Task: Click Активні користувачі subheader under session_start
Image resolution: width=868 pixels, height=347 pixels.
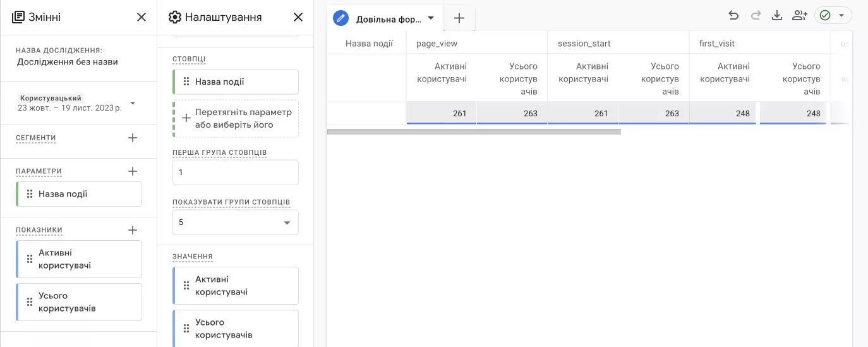Action: (x=583, y=73)
